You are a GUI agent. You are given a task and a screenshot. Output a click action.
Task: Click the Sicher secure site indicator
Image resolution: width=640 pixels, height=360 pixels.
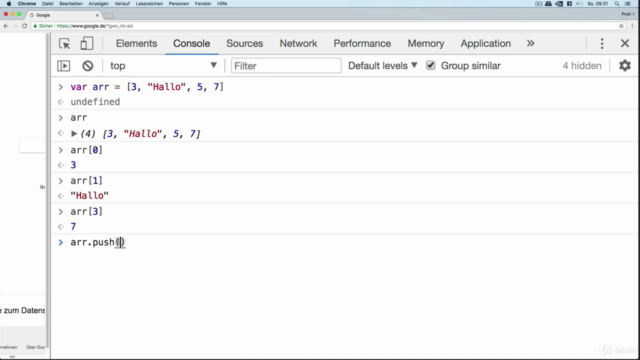pos(43,26)
